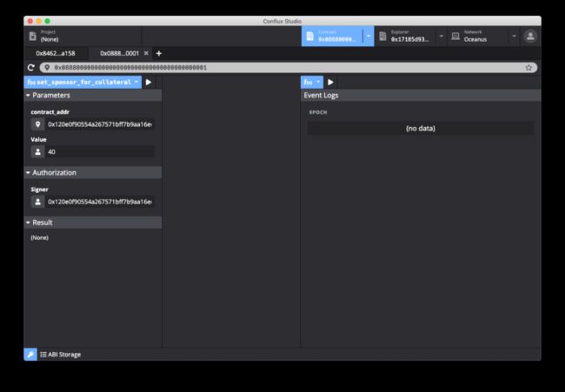Open the set_sponsor_for_collateral function dropdown
The image size is (565, 392).
[x=83, y=83]
